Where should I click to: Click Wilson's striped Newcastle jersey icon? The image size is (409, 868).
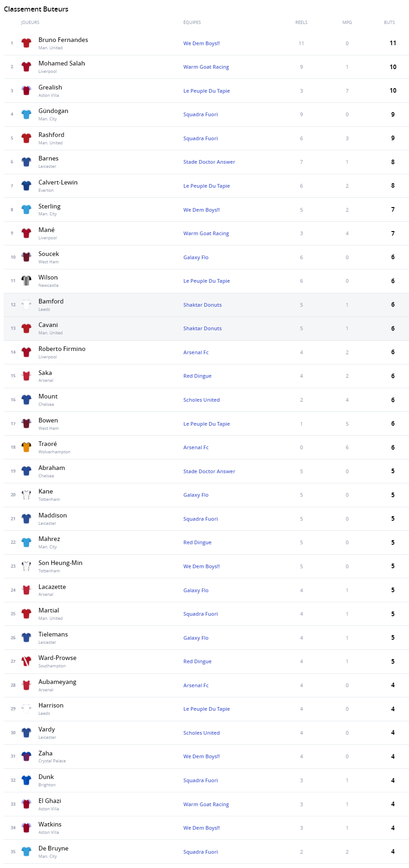coord(26,281)
